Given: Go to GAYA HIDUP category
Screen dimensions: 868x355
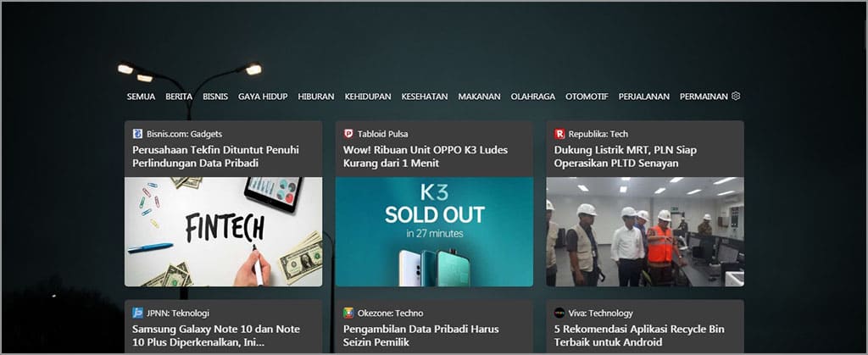Looking at the screenshot, I should (x=263, y=97).
